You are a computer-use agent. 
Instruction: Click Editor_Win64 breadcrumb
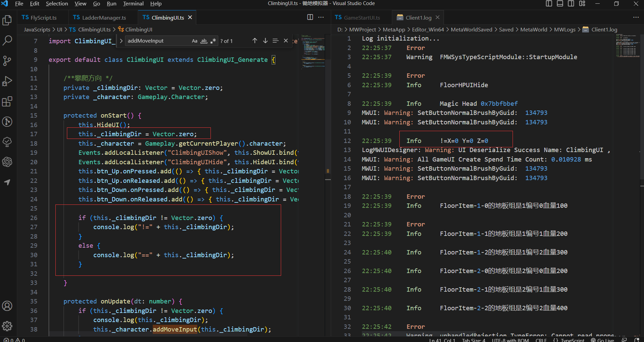pos(428,30)
